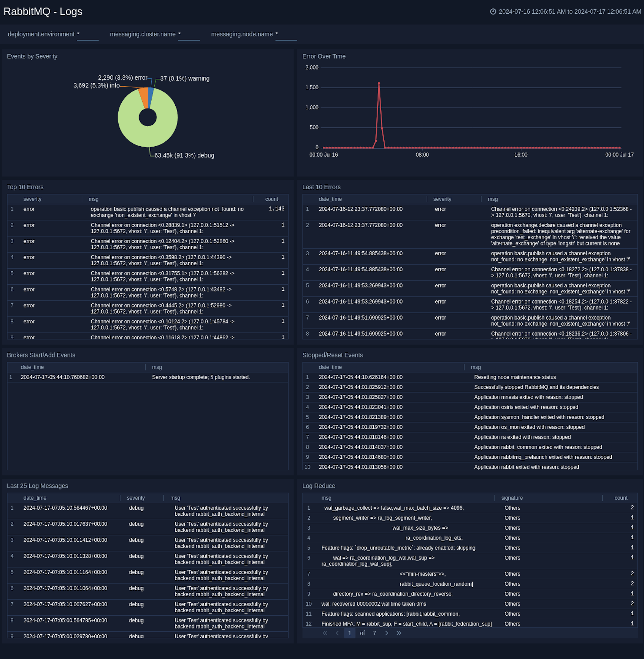Click the Top 10 Errors panel title
644x659 pixels.
25,187
